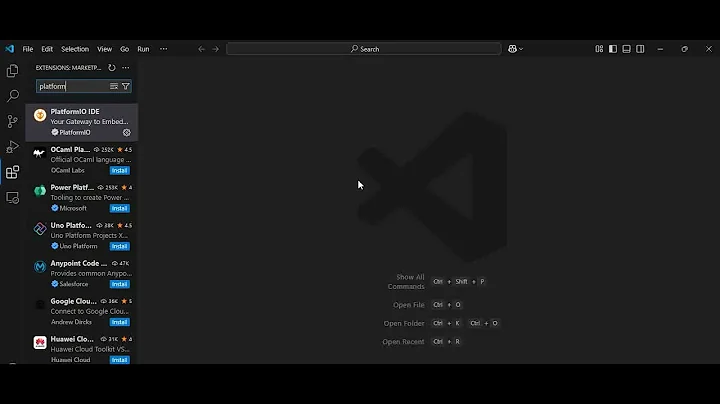Open the File menu

[28, 49]
